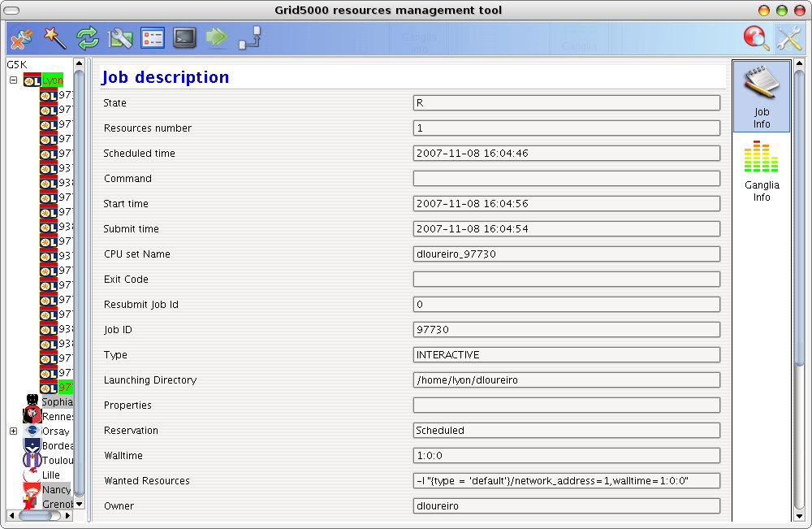812x529 pixels.
Task: Click tree horizontal scrollbar left arrow
Action: [11, 515]
